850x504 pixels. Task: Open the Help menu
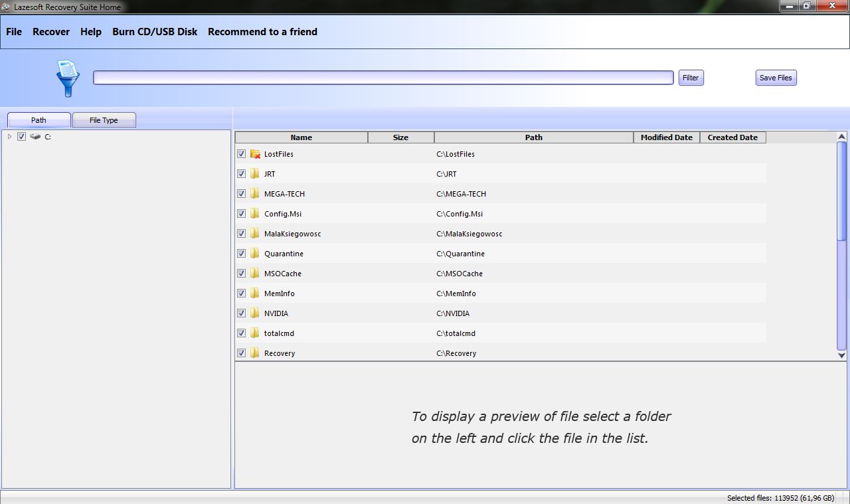click(91, 32)
